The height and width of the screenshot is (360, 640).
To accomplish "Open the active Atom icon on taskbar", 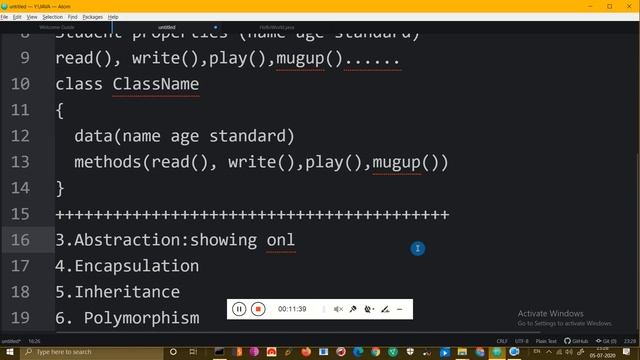I will click(x=497, y=352).
